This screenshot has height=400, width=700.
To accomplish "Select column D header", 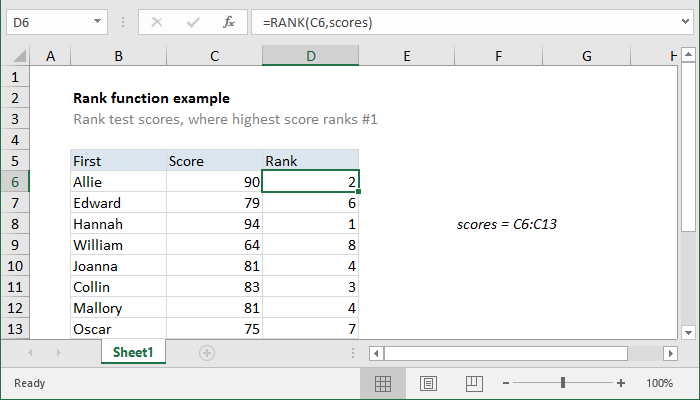I will coord(310,56).
